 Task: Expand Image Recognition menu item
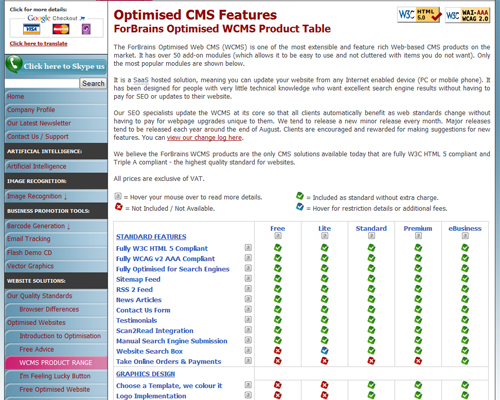(56, 196)
